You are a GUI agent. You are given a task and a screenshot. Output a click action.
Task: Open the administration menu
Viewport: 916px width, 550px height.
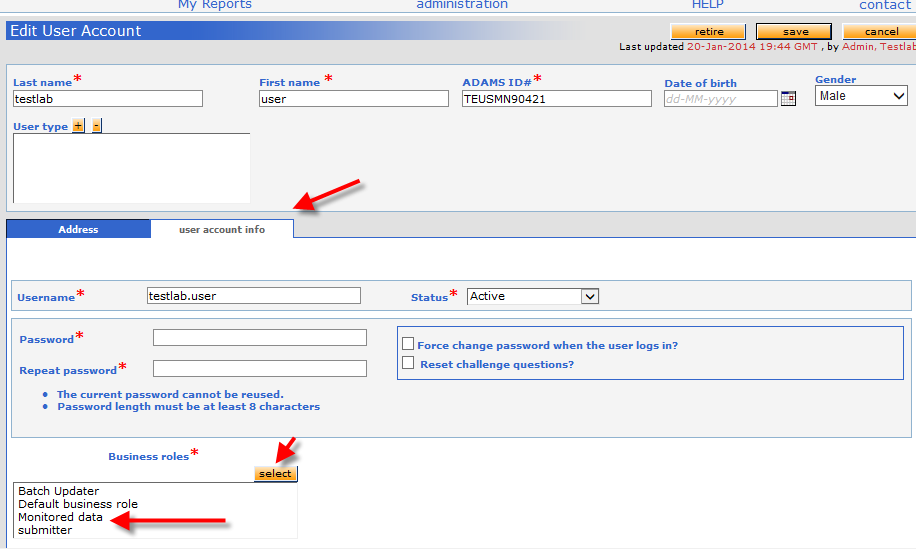pyautogui.click(x=462, y=5)
